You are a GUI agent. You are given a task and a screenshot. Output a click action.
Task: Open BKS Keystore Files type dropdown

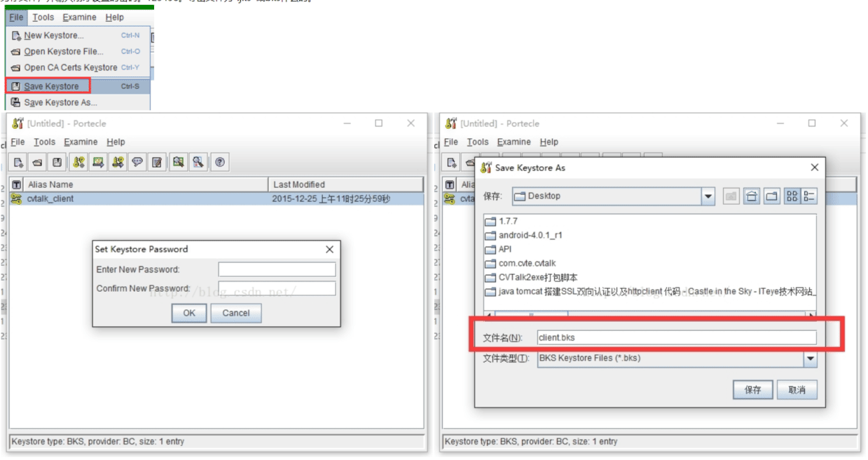(810, 358)
